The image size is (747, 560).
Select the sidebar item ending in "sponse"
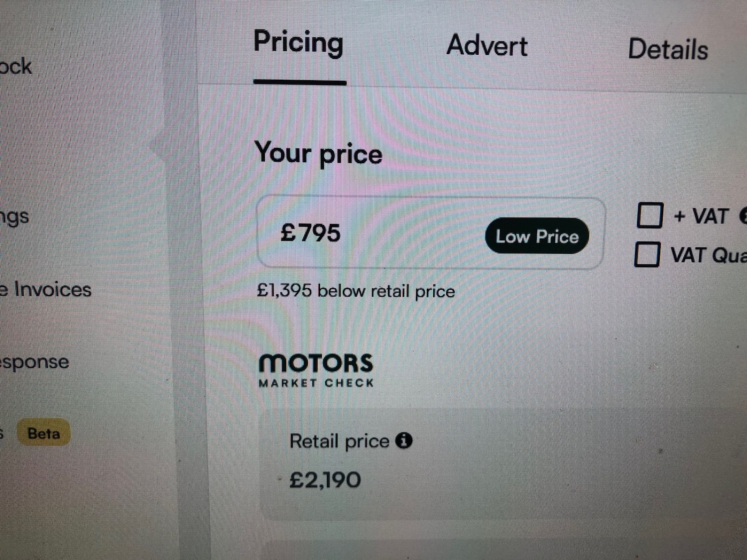click(x=35, y=362)
